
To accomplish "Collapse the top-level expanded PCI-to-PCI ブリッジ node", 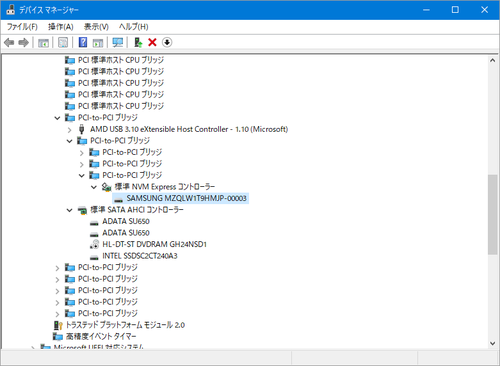I will pyautogui.click(x=57, y=118).
